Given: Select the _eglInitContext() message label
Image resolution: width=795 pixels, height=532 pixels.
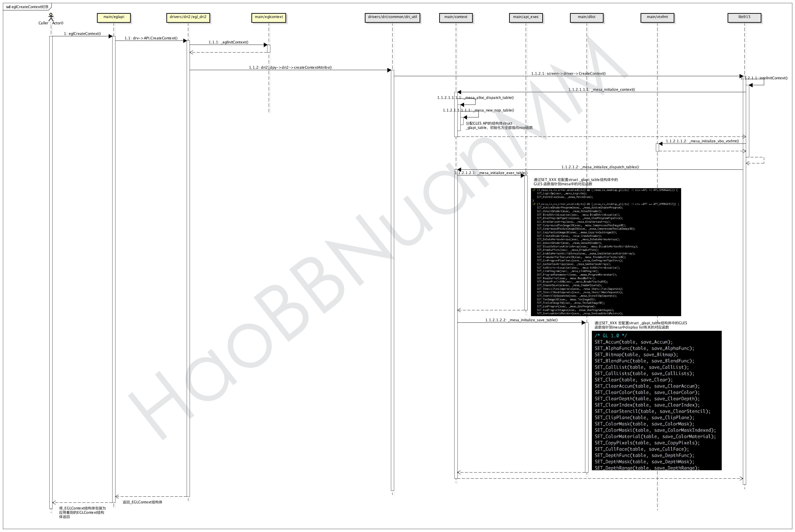Looking at the screenshot, I should click(x=228, y=42).
